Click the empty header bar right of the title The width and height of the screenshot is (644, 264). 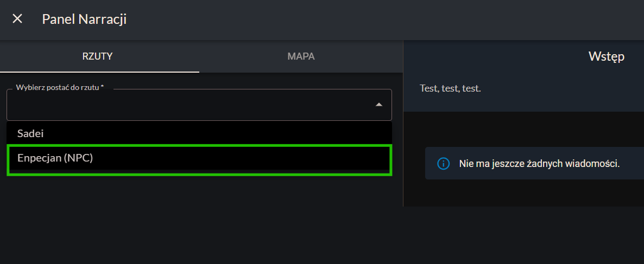coord(380,19)
